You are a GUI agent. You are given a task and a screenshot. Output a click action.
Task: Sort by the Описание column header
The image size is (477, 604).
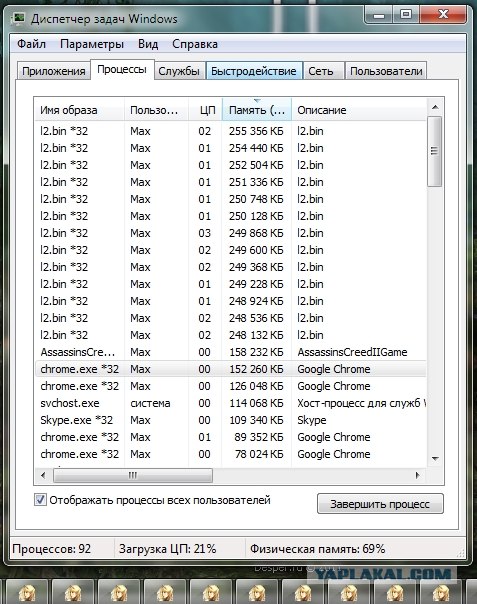tap(359, 110)
